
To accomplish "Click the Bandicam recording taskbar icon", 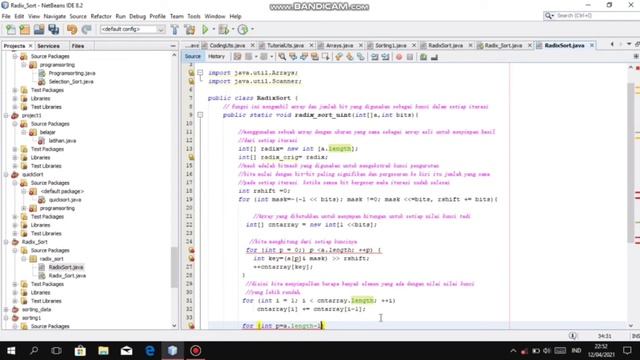I will point(196,351).
